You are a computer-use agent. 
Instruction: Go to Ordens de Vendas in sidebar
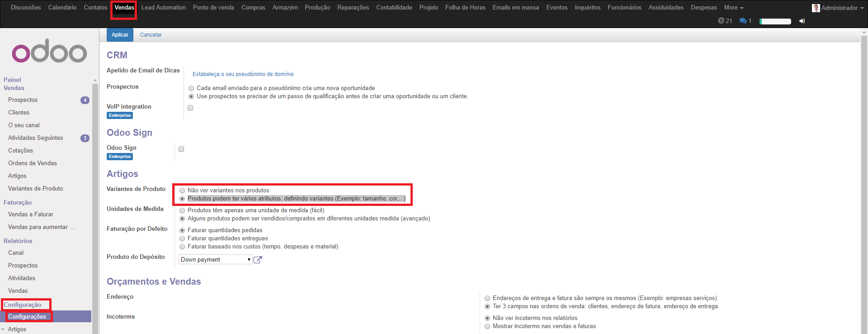[33, 163]
